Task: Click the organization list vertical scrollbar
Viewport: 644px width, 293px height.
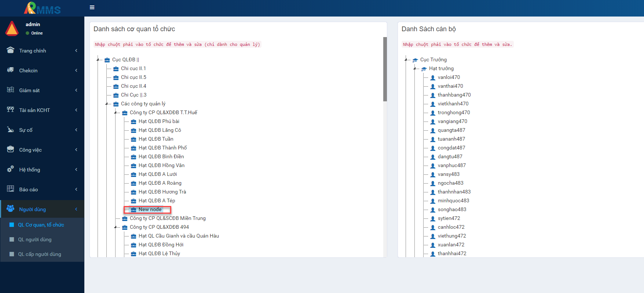Action: [x=385, y=69]
